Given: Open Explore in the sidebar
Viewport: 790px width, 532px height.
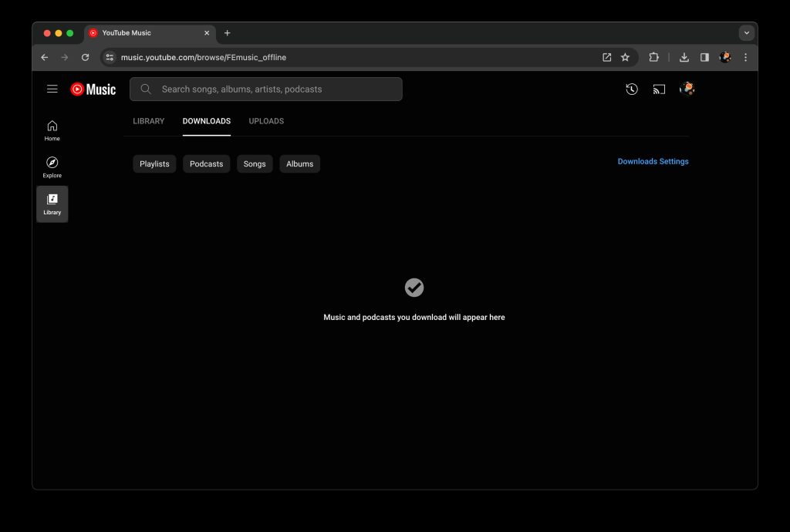Looking at the screenshot, I should 52,167.
